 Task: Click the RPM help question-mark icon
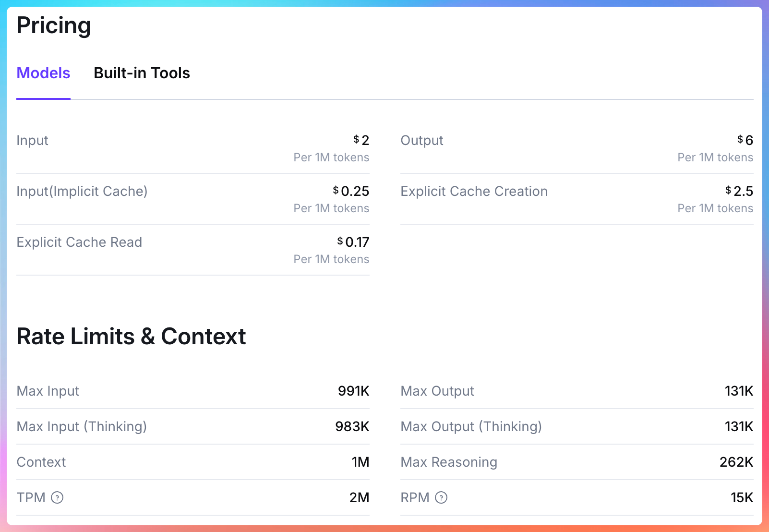(x=441, y=497)
